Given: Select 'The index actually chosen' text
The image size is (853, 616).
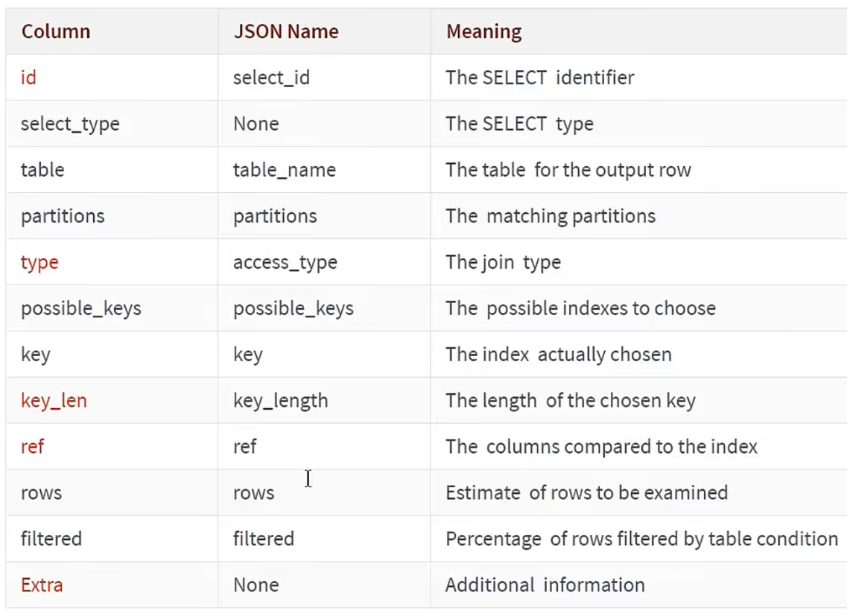Looking at the screenshot, I should 559,355.
